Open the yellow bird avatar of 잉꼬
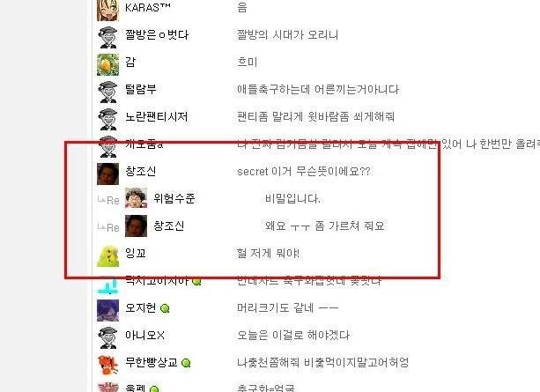540x392 pixels. [107, 256]
